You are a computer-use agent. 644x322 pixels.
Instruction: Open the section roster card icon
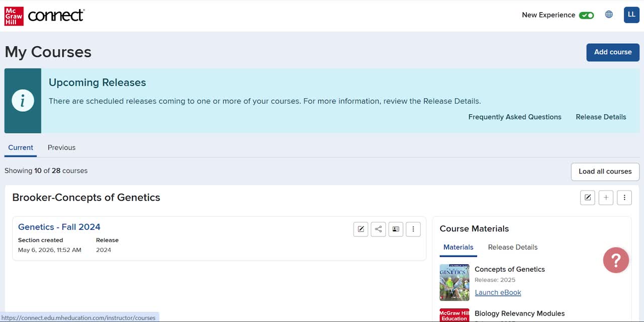[x=395, y=229]
